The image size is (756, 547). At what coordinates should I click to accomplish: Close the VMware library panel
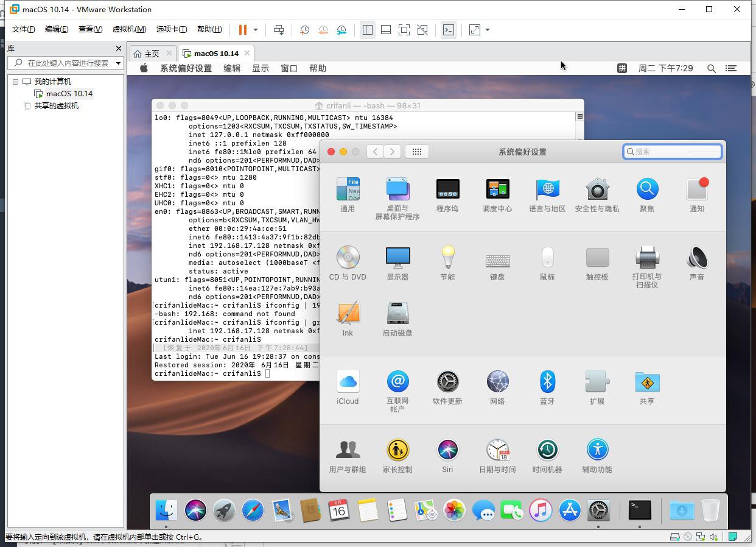coord(119,48)
